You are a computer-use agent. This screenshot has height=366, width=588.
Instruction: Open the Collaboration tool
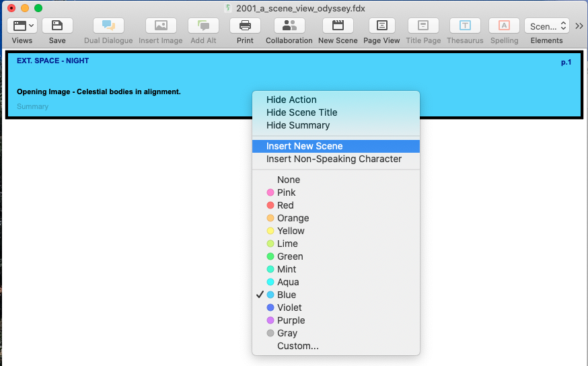289,26
